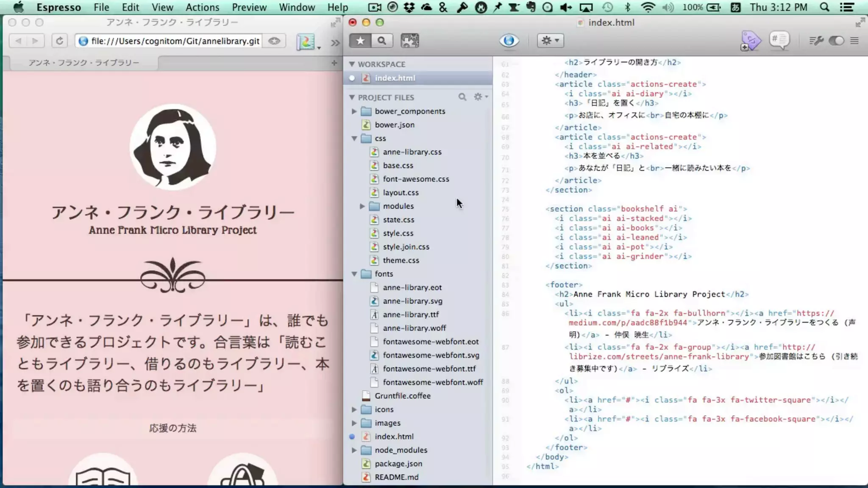The height and width of the screenshot is (488, 868).
Task: Open the Preview menu in the menu bar
Action: tap(249, 7)
